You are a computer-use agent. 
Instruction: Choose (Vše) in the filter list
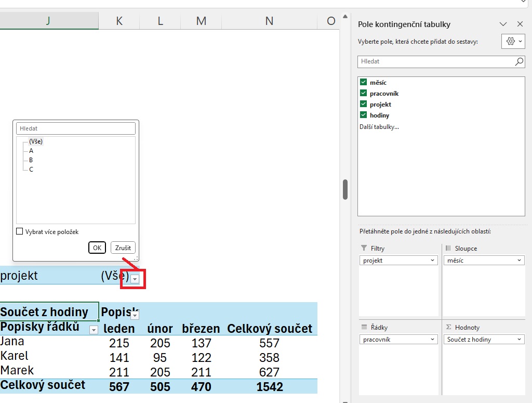36,141
